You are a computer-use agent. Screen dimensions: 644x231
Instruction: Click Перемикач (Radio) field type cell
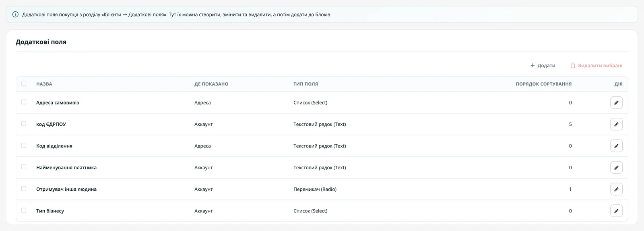[x=315, y=189]
